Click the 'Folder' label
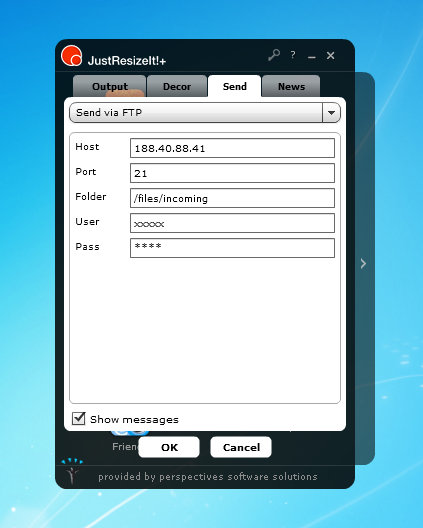Viewport: 423px width, 528px height. (x=91, y=197)
